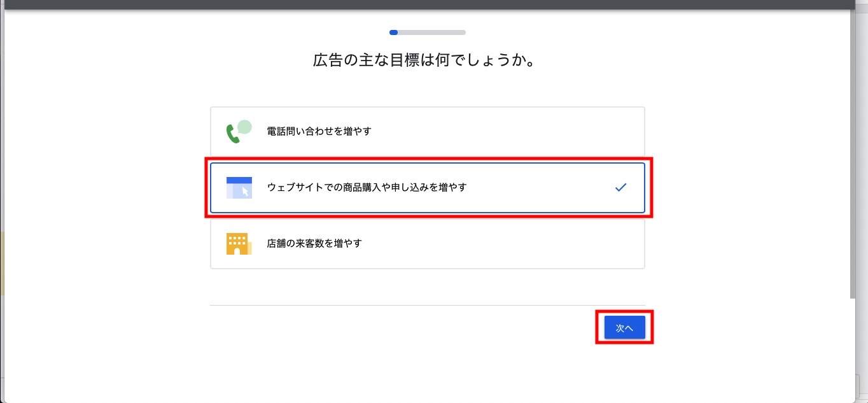Image resolution: width=868 pixels, height=403 pixels.
Task: Click empty space right of the phone inquiries label
Action: click(509, 131)
